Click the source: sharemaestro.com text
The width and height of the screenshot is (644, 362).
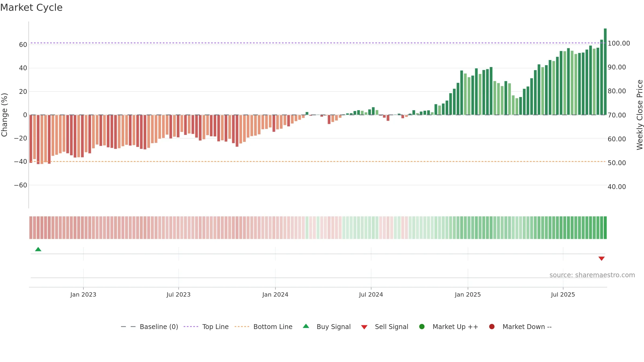click(592, 275)
